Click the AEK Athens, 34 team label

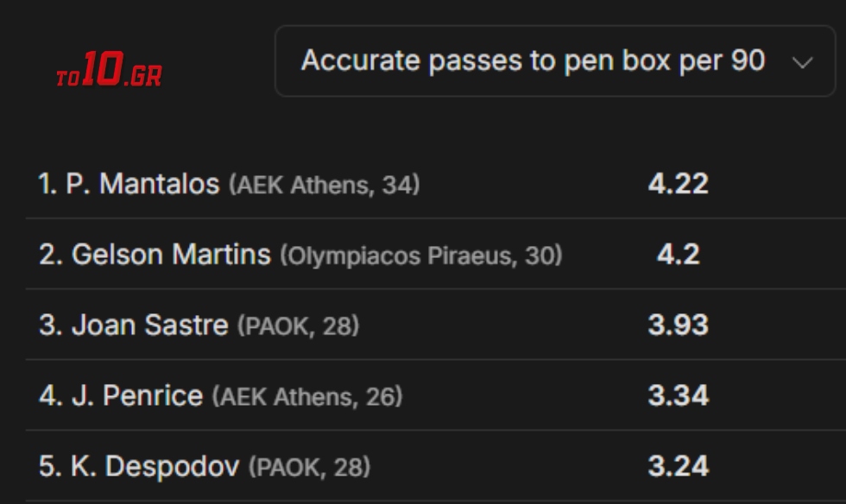pyautogui.click(x=325, y=185)
